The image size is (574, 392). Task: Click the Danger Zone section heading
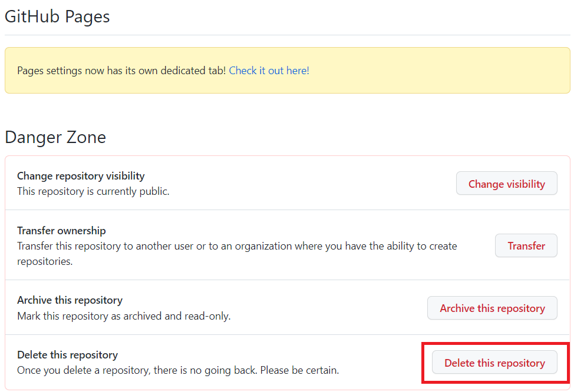[55, 137]
